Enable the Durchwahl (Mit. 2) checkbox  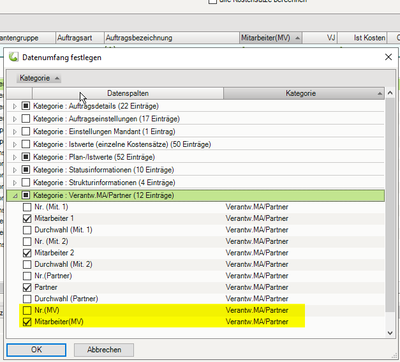point(27,264)
